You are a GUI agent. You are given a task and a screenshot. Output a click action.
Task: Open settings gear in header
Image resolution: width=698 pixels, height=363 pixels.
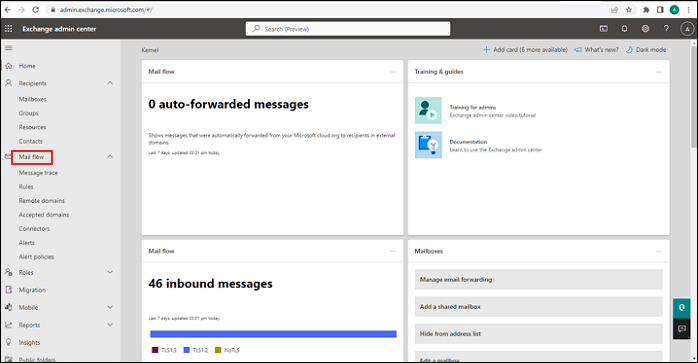click(x=645, y=29)
